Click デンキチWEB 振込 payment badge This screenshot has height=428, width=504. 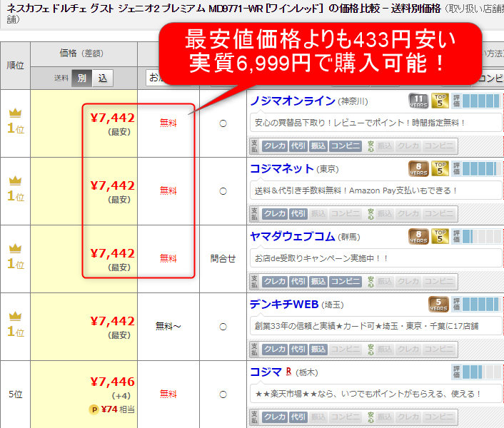[318, 350]
